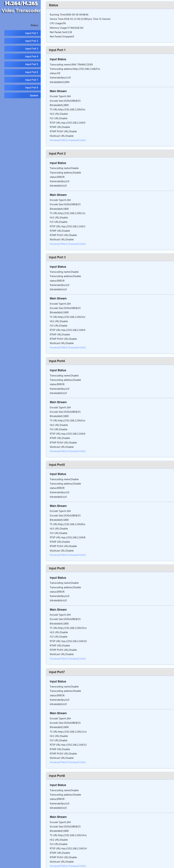
Task: Click the bitrate(kbit/s):894 value
Action: (60, 82)
